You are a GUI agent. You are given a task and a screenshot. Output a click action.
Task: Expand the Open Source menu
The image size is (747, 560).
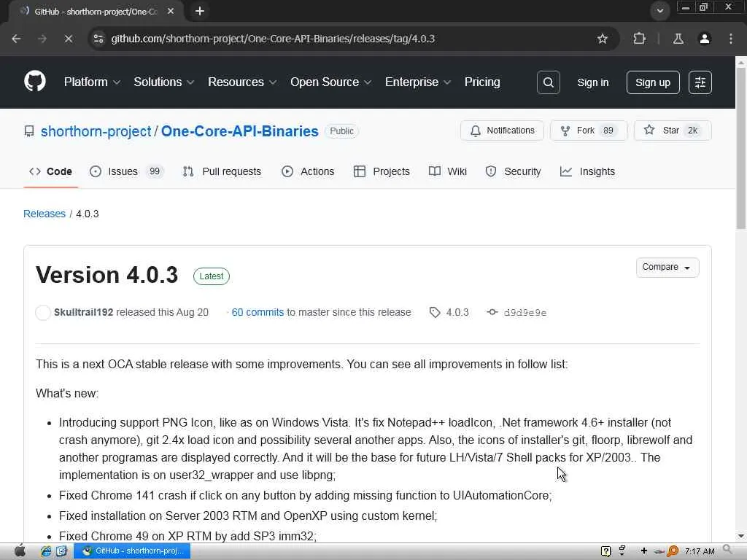[330, 82]
